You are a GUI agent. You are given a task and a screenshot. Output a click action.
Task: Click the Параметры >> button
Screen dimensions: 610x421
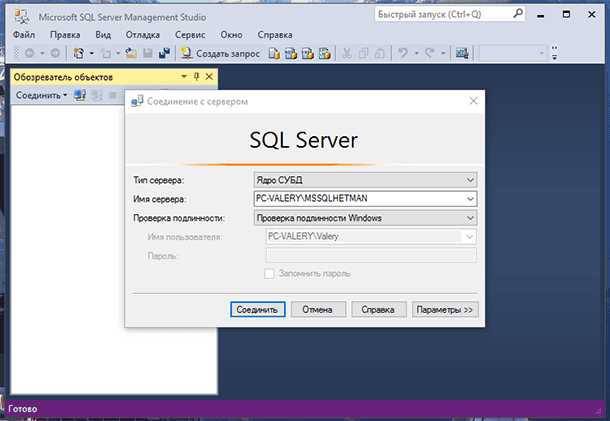444,310
